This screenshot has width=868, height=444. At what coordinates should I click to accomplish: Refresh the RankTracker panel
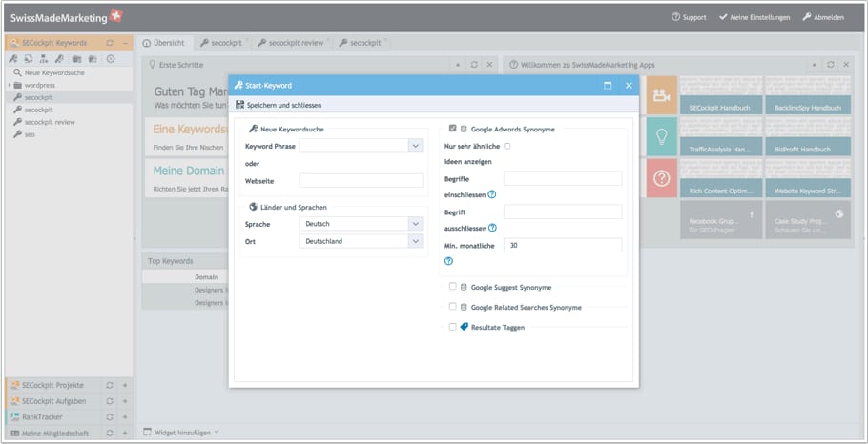tap(110, 417)
